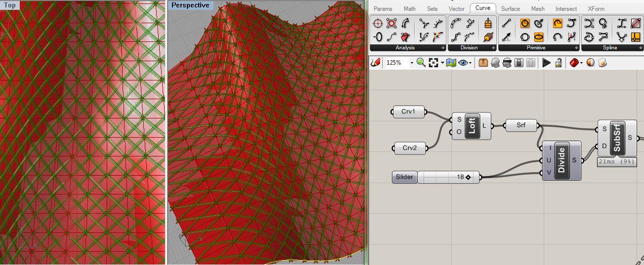Expand the Analysis panel with its arrow
Screen dimensions: 644x265
click(x=443, y=48)
